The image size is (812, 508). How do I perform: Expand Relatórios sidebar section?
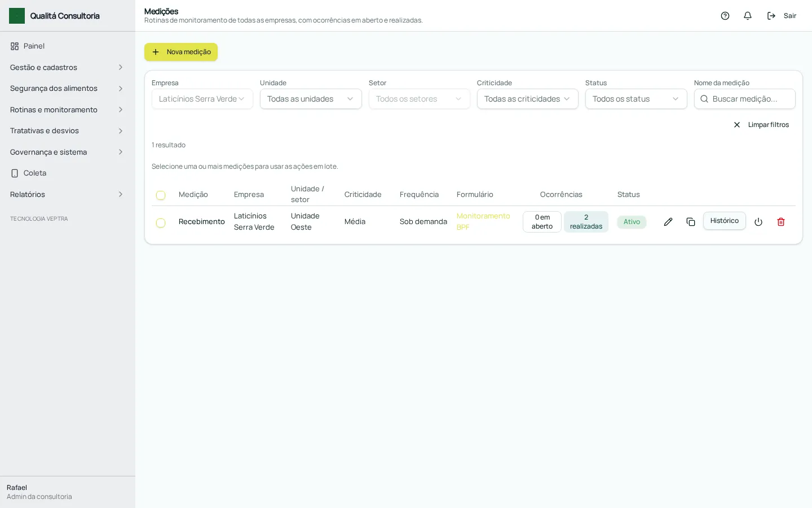click(68, 194)
